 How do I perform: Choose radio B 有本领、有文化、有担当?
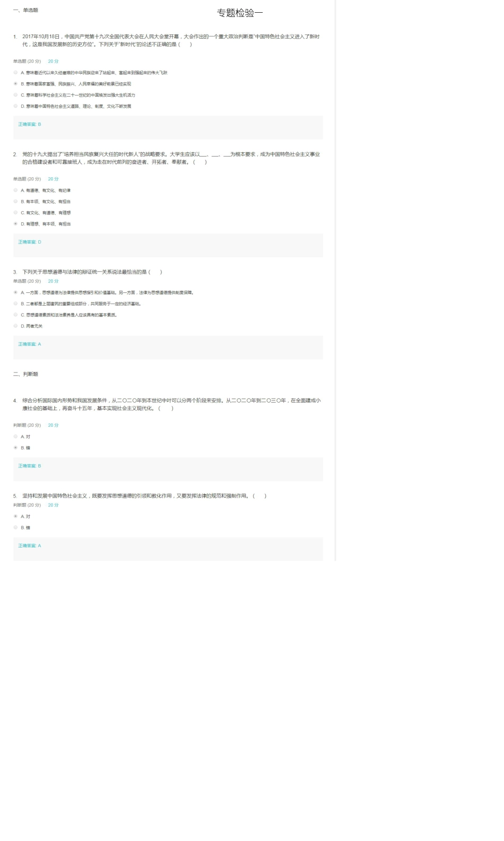(x=15, y=202)
